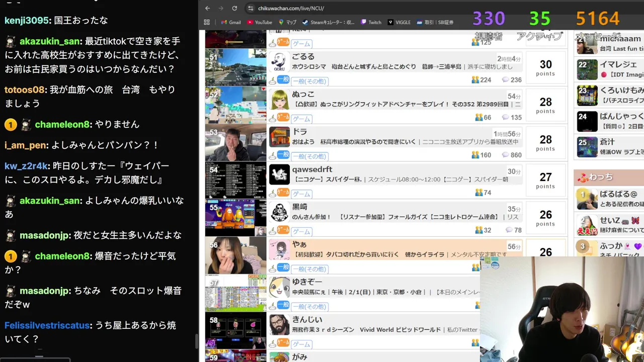Image resolution: width=644 pixels, height=362 pixels.
Task: Open the 取引｜SBI証券 bookmark
Action: point(435,22)
